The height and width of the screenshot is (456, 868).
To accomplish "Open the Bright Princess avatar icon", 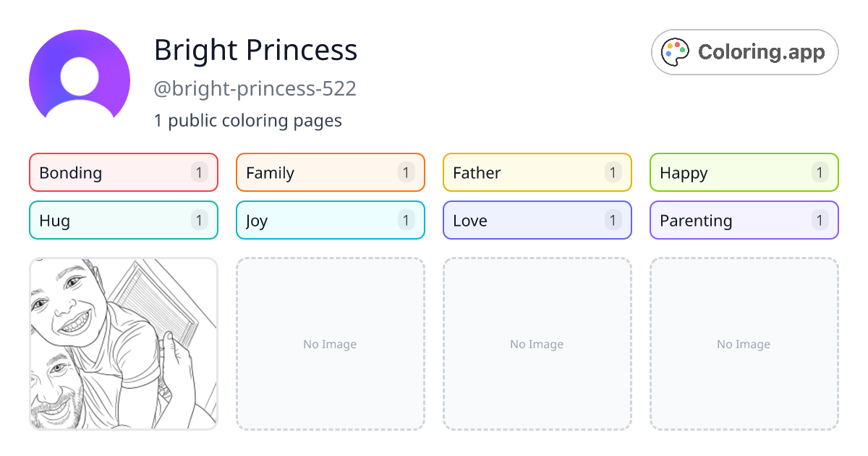I will click(79, 78).
